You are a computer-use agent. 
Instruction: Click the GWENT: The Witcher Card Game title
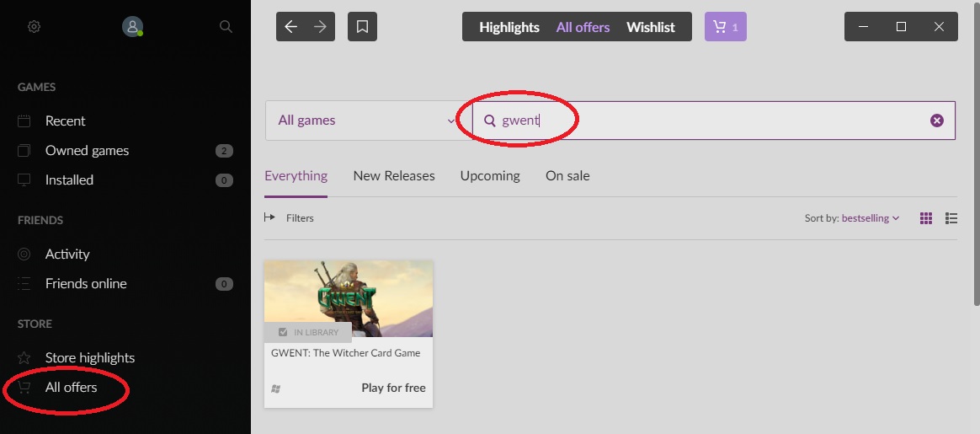point(346,353)
